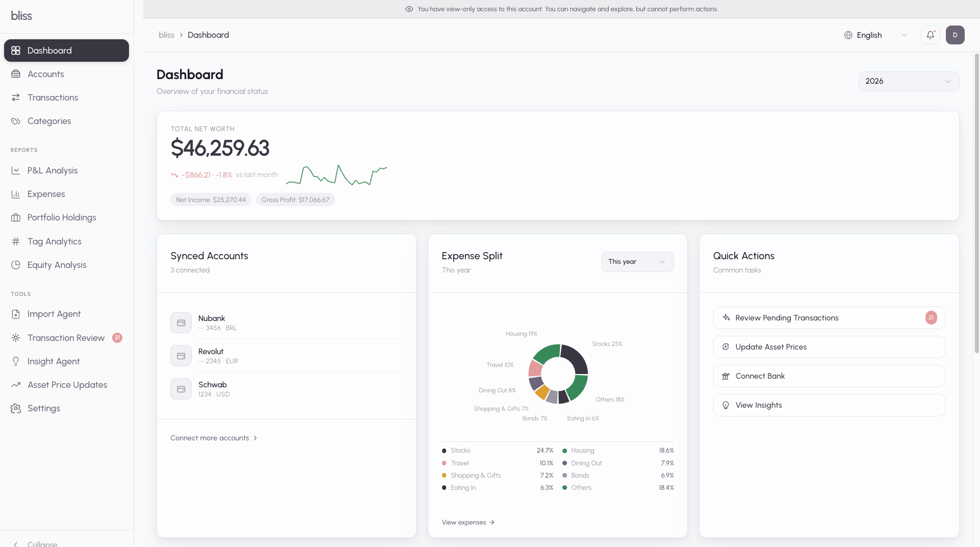Click the Schwab account card icon
Viewport: 980px width, 547px height.
click(181, 389)
